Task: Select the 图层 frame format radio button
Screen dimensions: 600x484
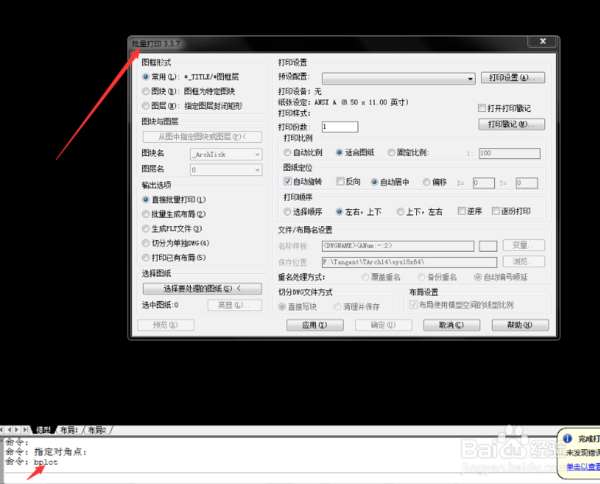Action: tap(146, 106)
